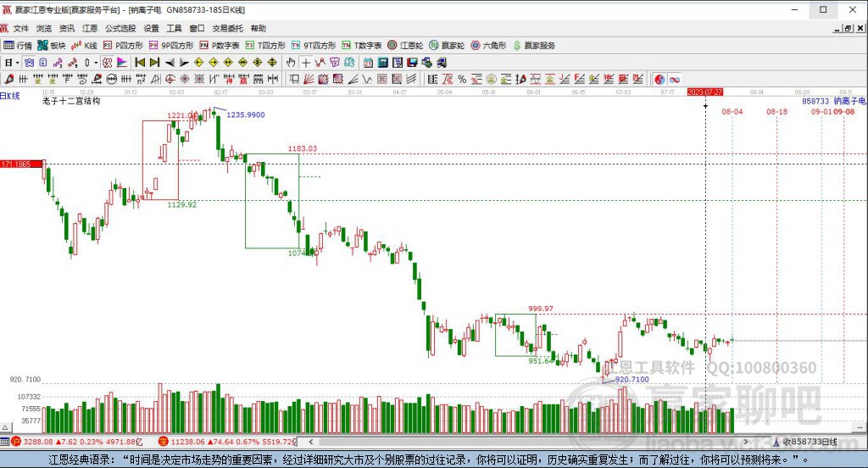
Task: Open the 窗口 menu
Action: tap(197, 28)
